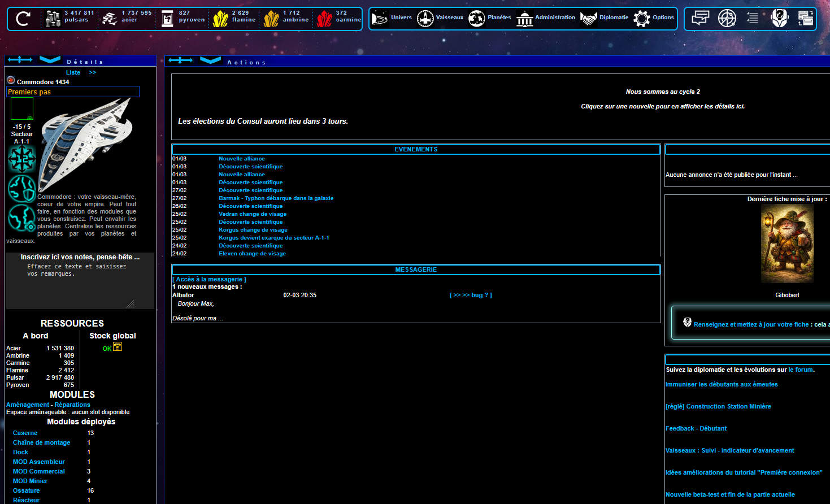Click the Stock global help question icon
The image size is (830, 504).
118,347
